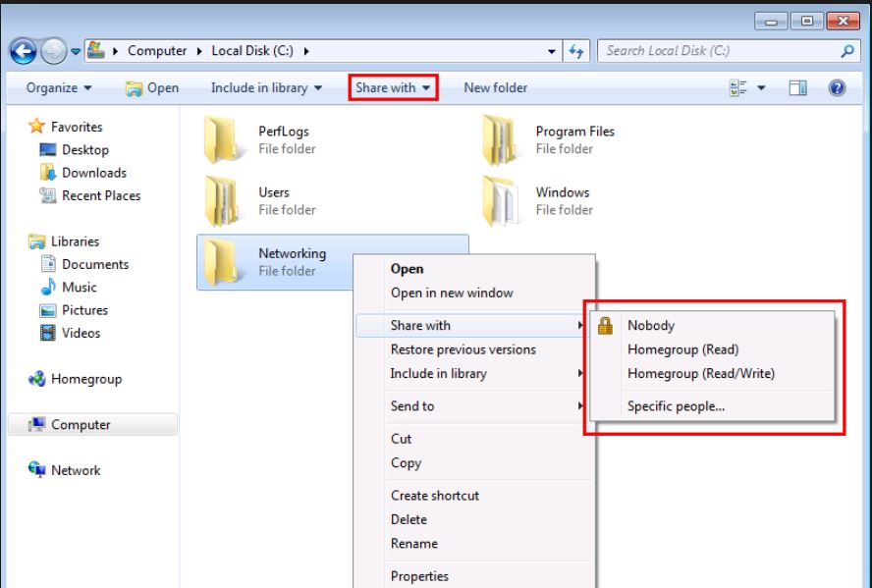Image resolution: width=872 pixels, height=588 pixels.
Task: Click the computer icon in address bar
Action: coord(95,50)
